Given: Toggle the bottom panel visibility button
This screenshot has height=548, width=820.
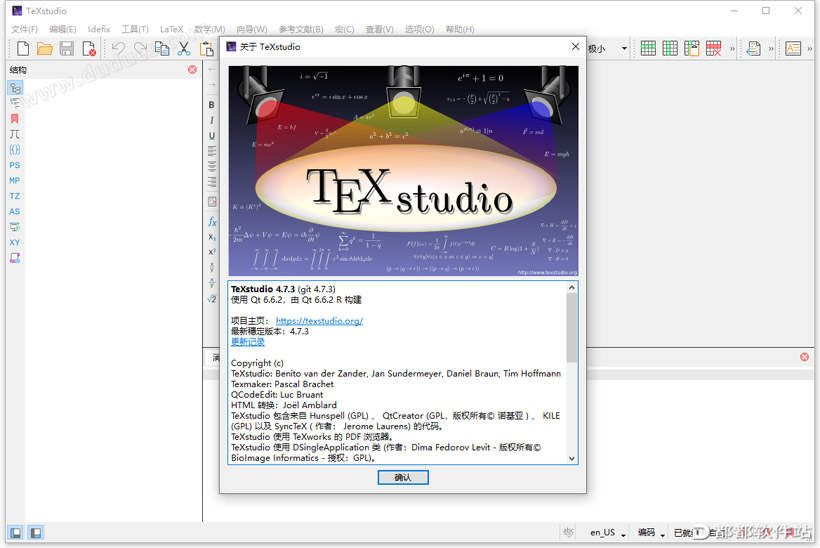Looking at the screenshot, I should point(36,533).
